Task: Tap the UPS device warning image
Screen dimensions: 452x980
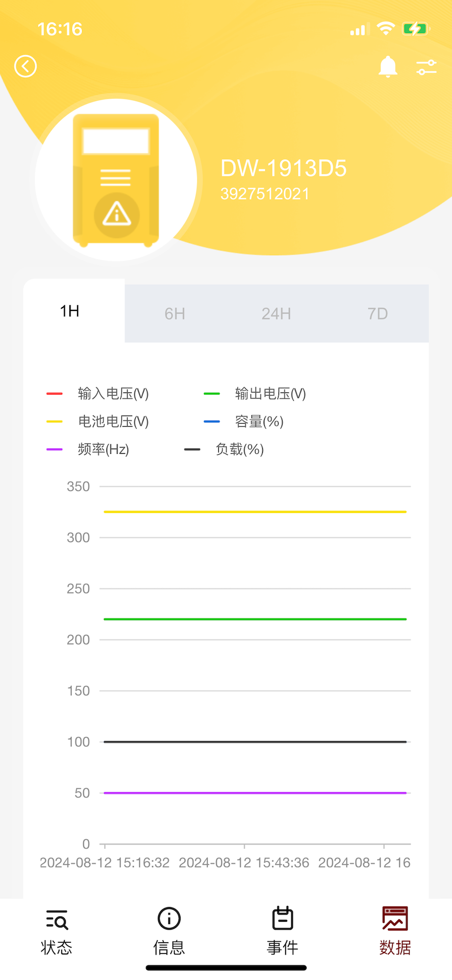Action: point(116,180)
